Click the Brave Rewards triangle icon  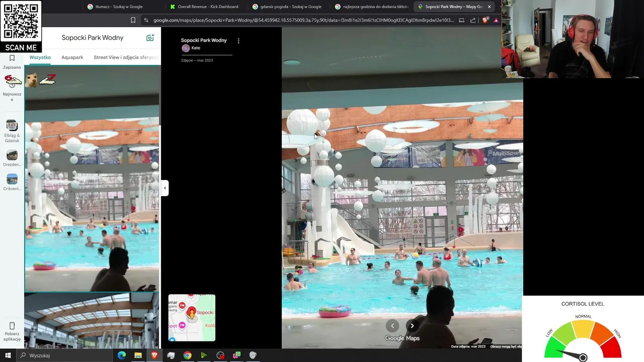click(x=496, y=20)
